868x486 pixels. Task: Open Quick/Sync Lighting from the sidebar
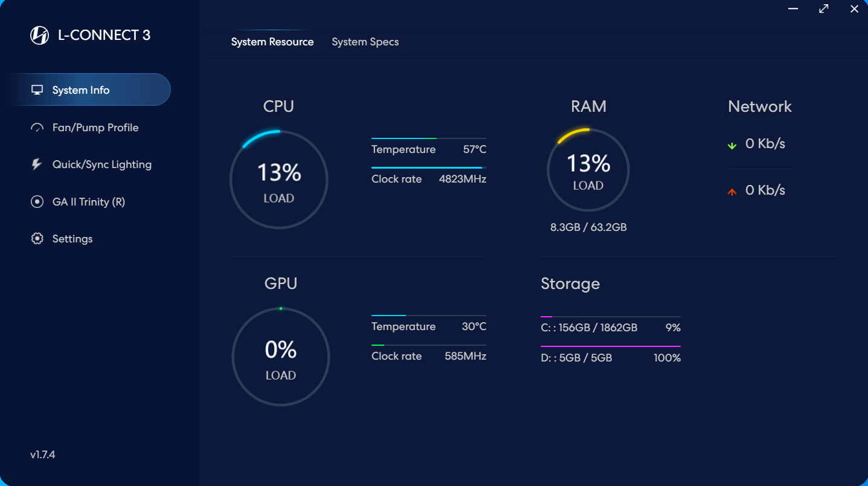101,164
